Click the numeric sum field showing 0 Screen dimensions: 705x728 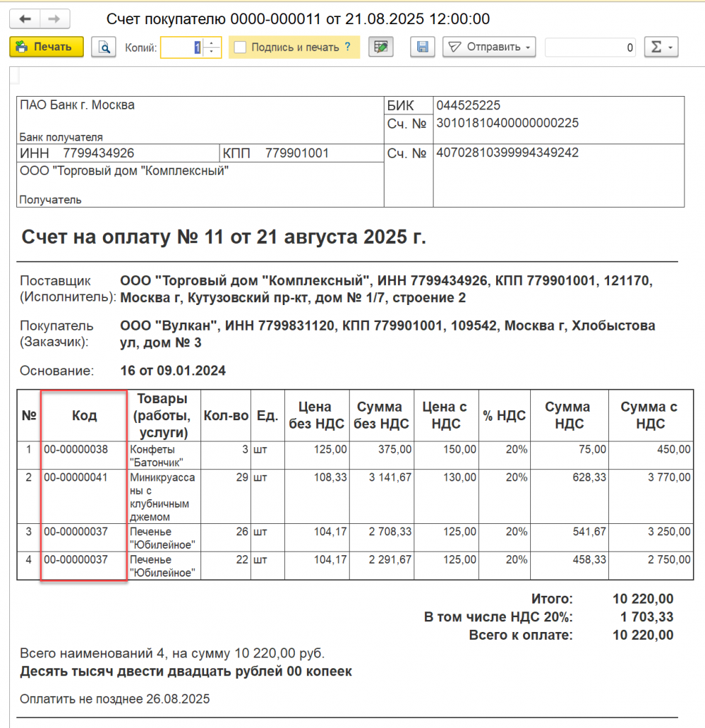point(591,48)
